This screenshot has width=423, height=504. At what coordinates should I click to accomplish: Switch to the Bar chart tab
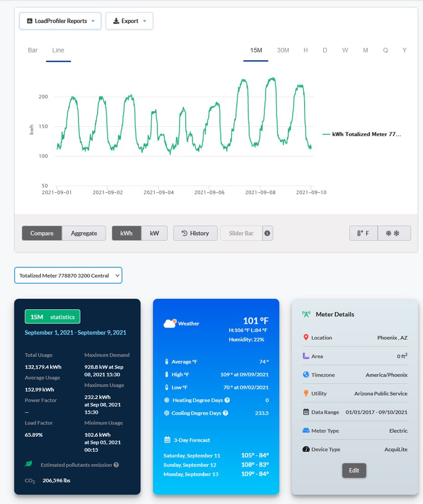pyautogui.click(x=32, y=50)
